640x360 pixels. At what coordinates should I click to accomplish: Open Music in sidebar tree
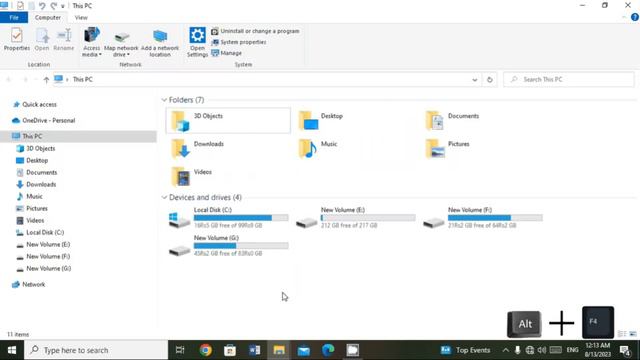point(34,196)
